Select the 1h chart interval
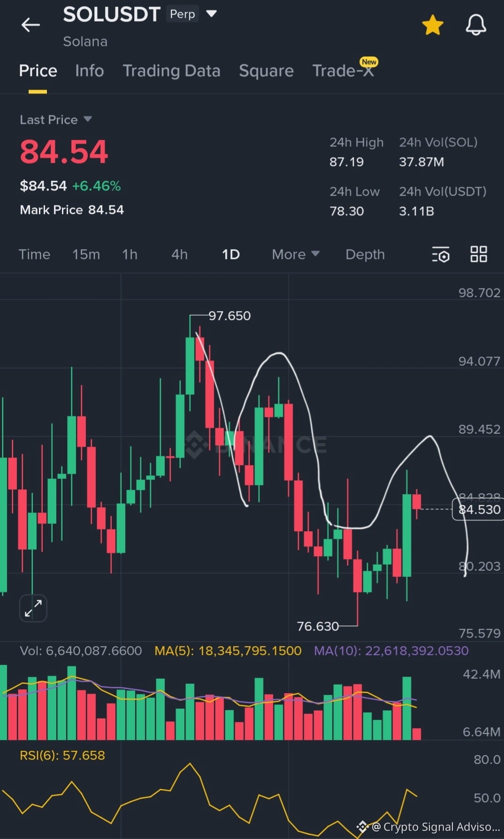 (130, 254)
